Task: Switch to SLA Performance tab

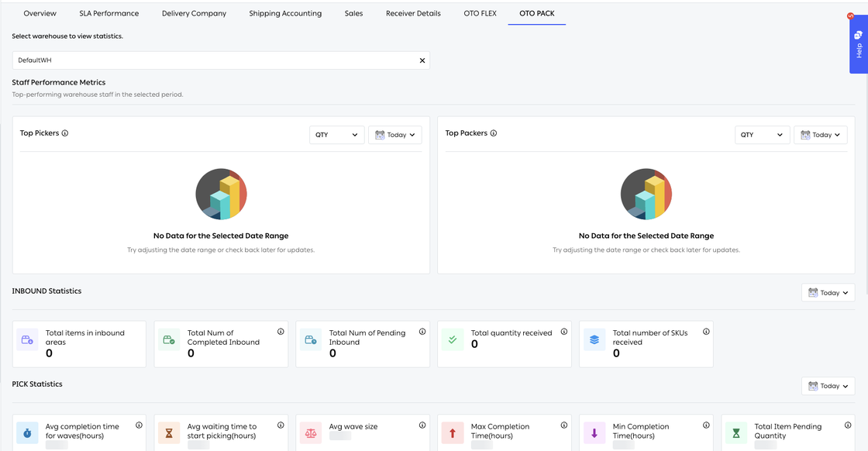Action: (109, 13)
